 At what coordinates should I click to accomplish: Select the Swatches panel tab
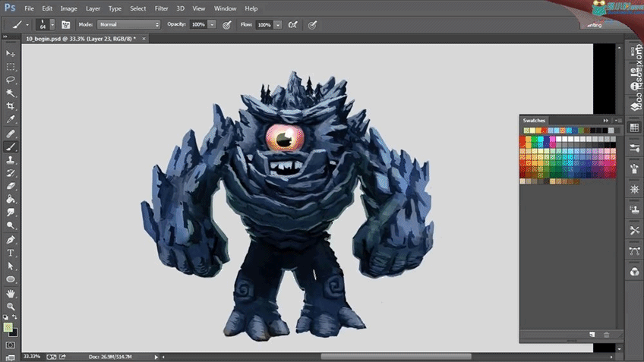click(534, 120)
